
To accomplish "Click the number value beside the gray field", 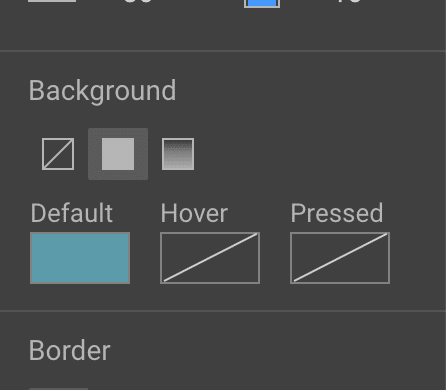I will (x=138, y=1).
